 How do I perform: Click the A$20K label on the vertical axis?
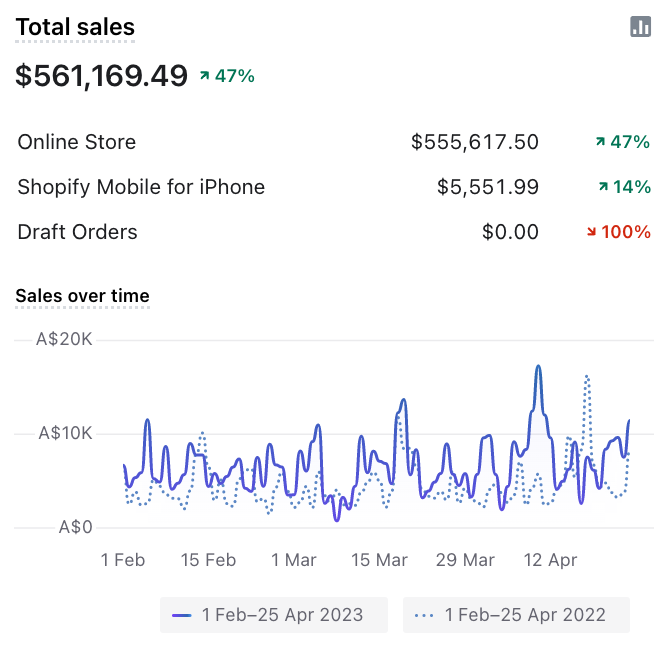[64, 339]
